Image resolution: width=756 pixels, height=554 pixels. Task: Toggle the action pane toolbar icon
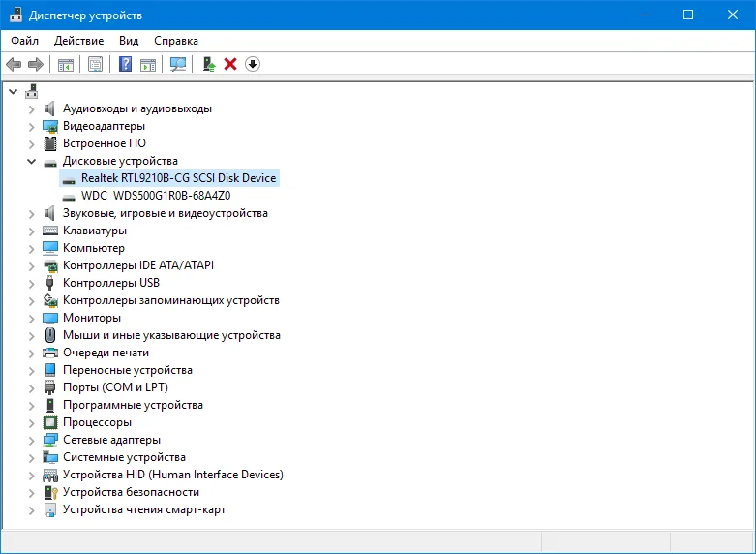[148, 64]
